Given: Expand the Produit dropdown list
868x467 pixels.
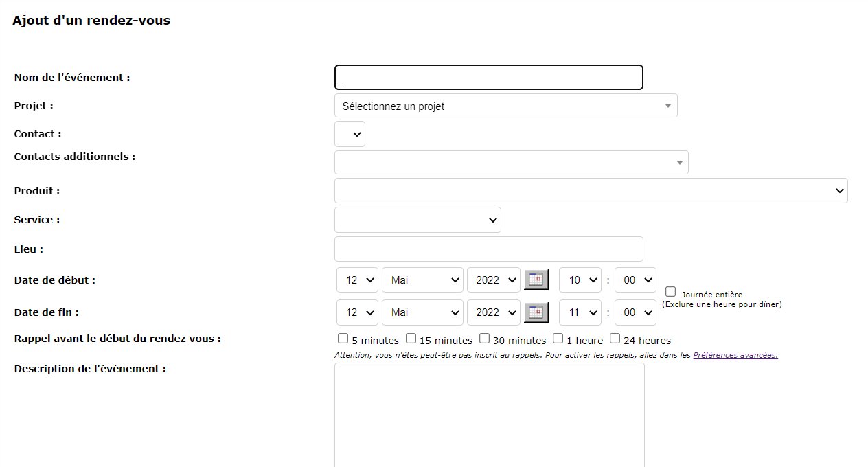Looking at the screenshot, I should point(591,191).
